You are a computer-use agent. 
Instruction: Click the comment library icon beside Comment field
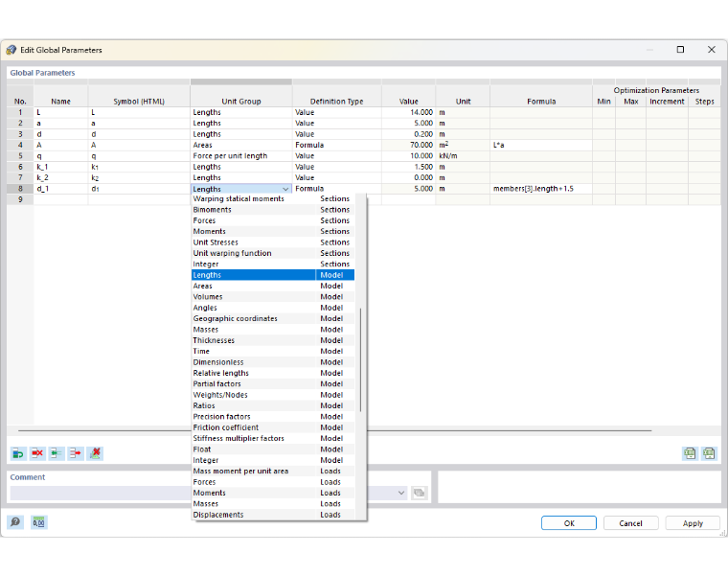coord(419,493)
